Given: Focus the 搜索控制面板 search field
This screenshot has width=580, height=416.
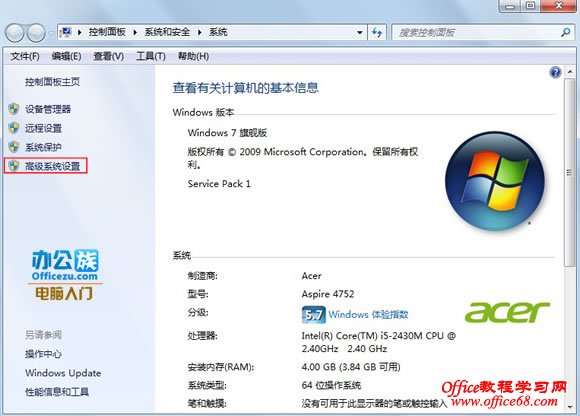Looking at the screenshot, I should click(x=477, y=33).
